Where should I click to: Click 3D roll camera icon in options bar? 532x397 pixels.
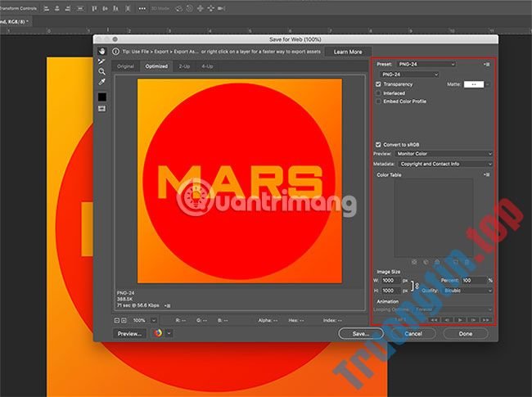point(190,8)
